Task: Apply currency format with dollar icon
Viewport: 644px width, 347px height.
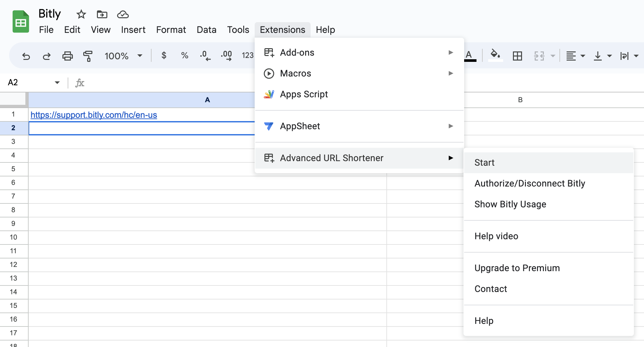Action: pyautogui.click(x=164, y=56)
